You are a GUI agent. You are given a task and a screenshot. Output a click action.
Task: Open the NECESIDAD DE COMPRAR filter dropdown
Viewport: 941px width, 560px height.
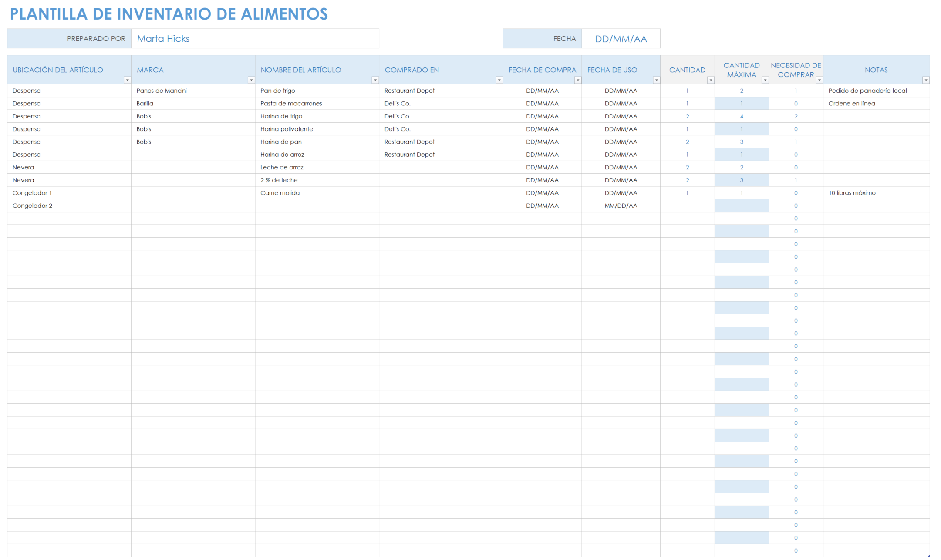[x=820, y=80]
